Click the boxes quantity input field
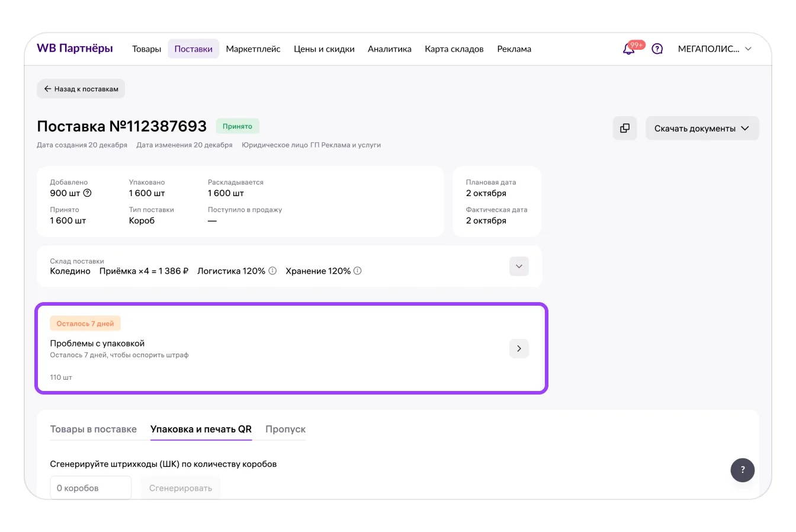Screen dimensions: 796x532 [x=90, y=488]
